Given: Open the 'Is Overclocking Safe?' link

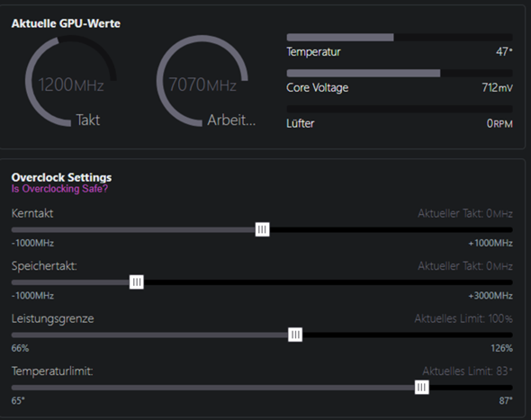Looking at the screenshot, I should [59, 189].
